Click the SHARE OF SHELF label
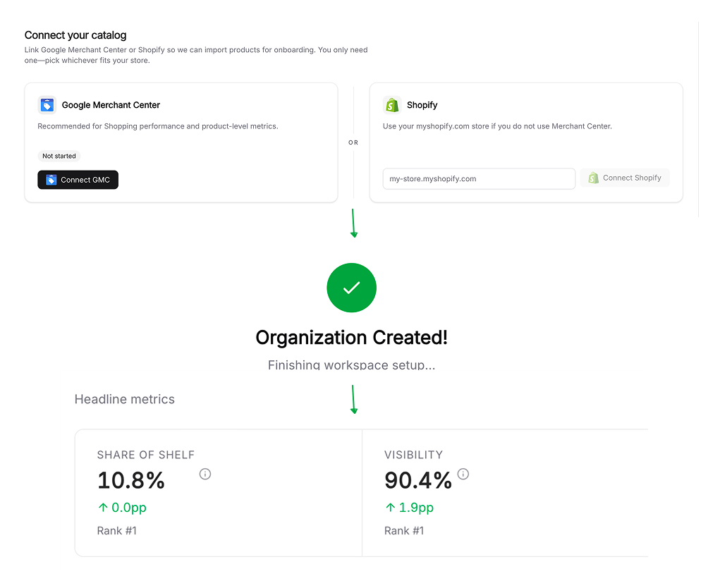The height and width of the screenshot is (588, 708). tap(146, 455)
